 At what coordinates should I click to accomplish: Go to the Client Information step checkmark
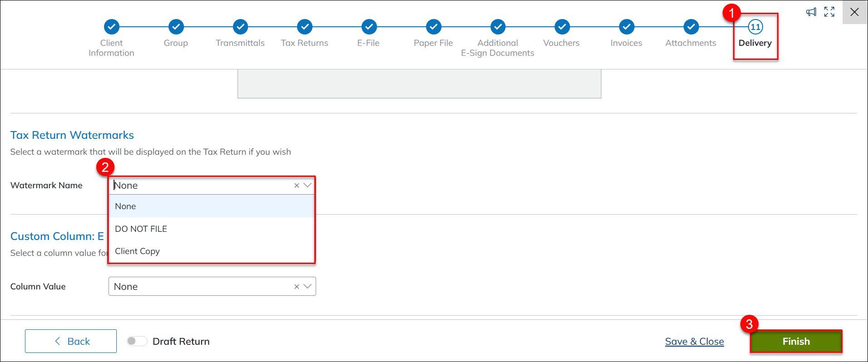[112, 27]
